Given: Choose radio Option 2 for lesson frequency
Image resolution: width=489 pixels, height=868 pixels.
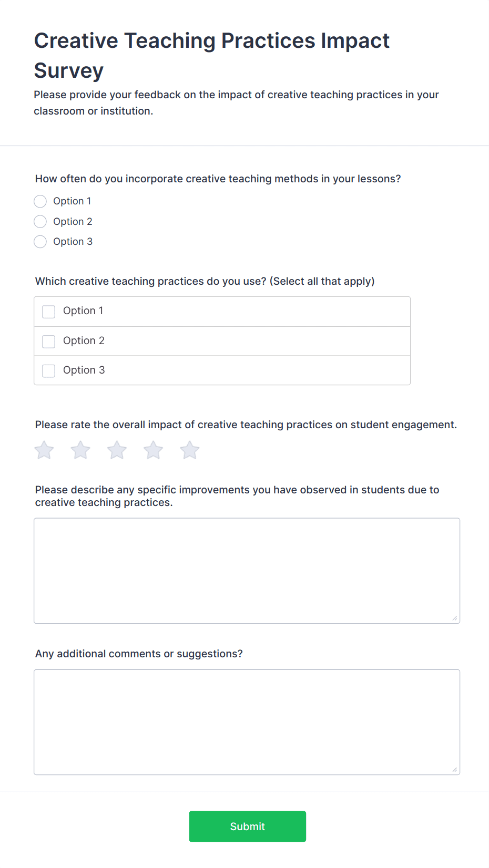Looking at the screenshot, I should point(40,222).
